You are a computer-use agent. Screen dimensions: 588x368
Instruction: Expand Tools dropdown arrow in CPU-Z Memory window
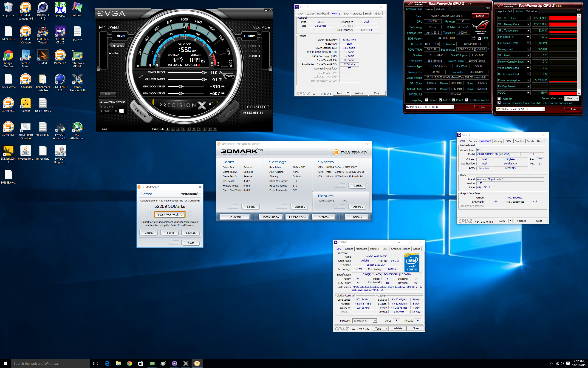tap(348, 93)
